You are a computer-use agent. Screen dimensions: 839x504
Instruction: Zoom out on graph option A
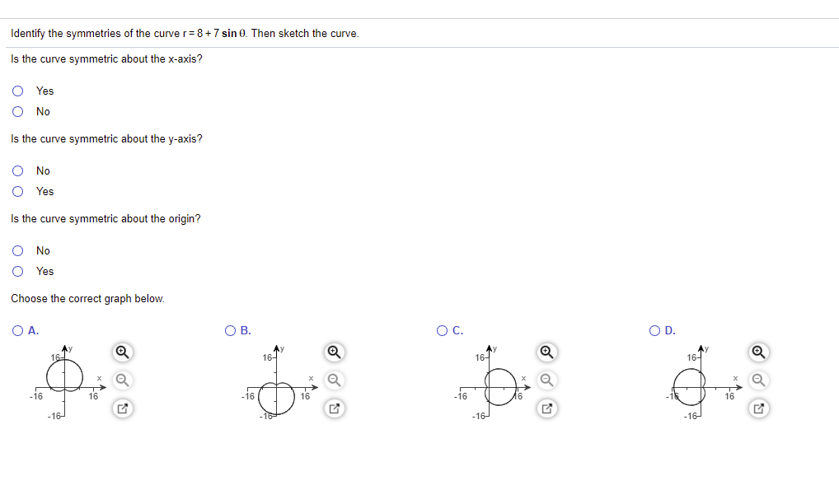(122, 380)
